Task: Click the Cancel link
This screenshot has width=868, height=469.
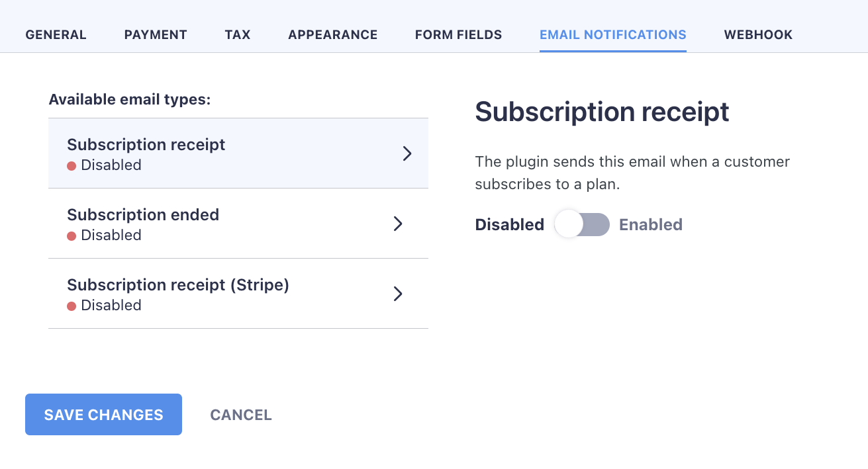Action: click(x=241, y=415)
